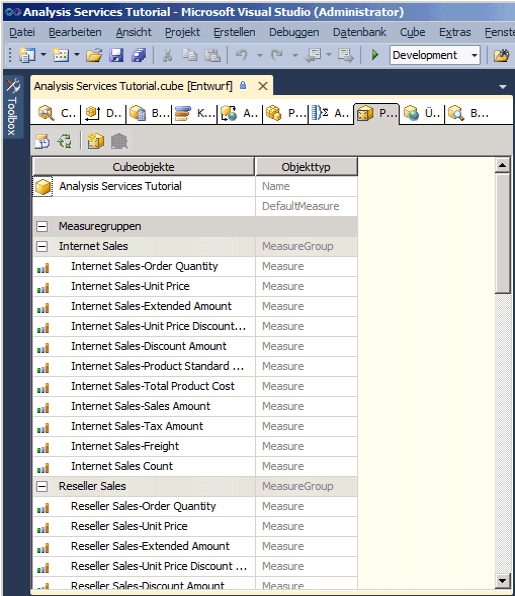This screenshot has height=596, width=515.
Task: Switch to the D.. dimension usage tab
Action: tap(103, 113)
